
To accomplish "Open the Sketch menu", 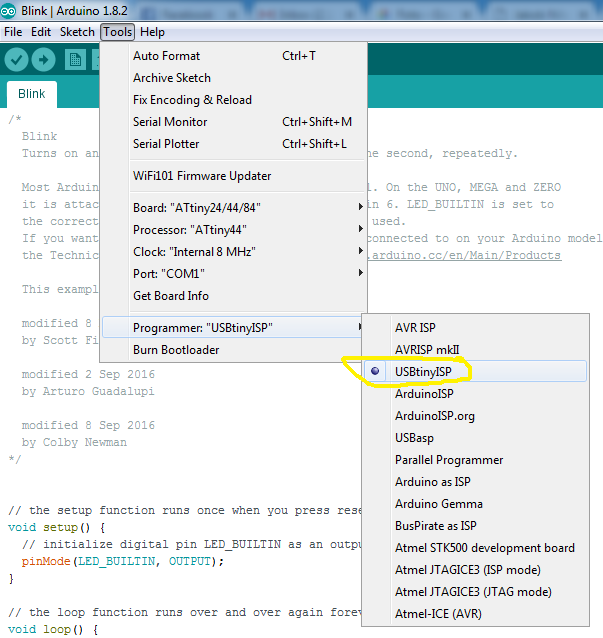I will (77, 32).
